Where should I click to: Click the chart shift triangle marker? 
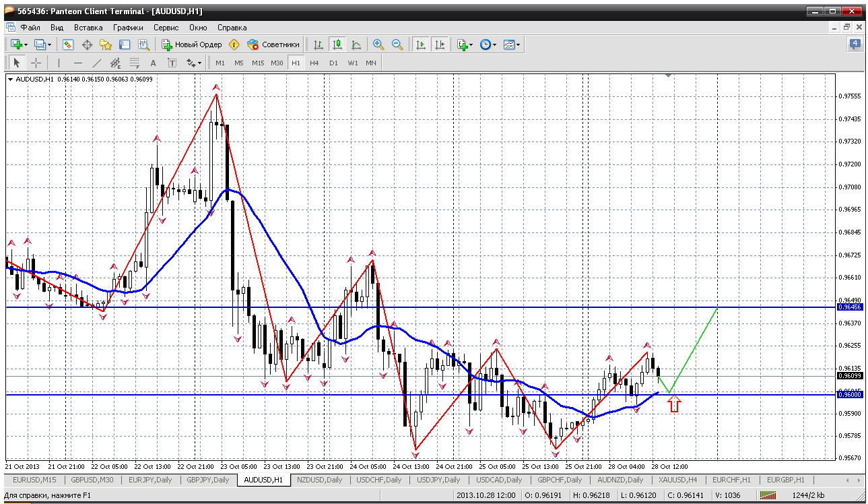(668, 76)
